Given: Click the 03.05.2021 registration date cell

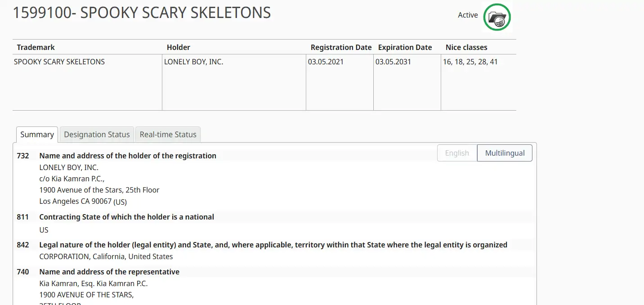Looking at the screenshot, I should click(326, 62).
